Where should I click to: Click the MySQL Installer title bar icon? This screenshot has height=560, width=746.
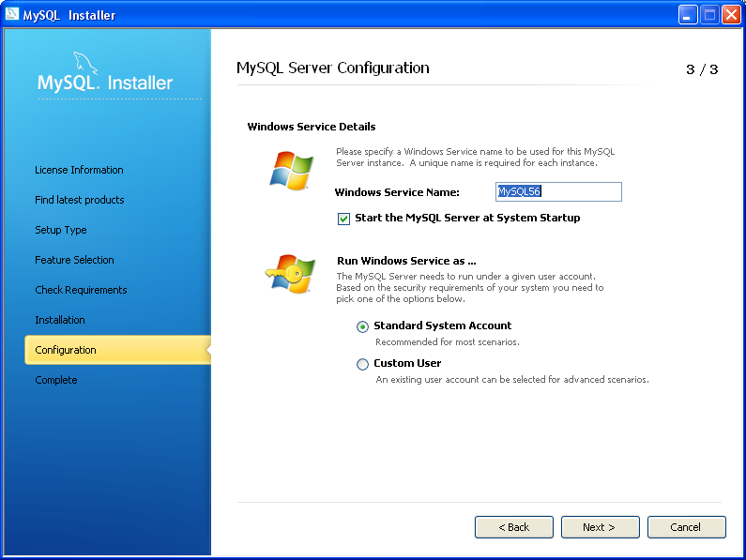click(12, 14)
